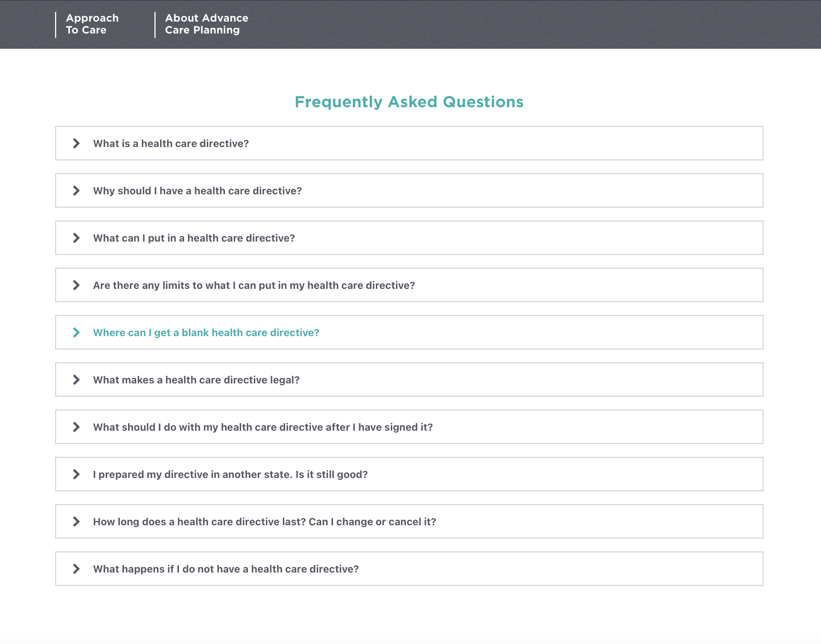821x644 pixels.
Task: Click chevron next to 'What happens if I do not have'
Action: tap(76, 569)
